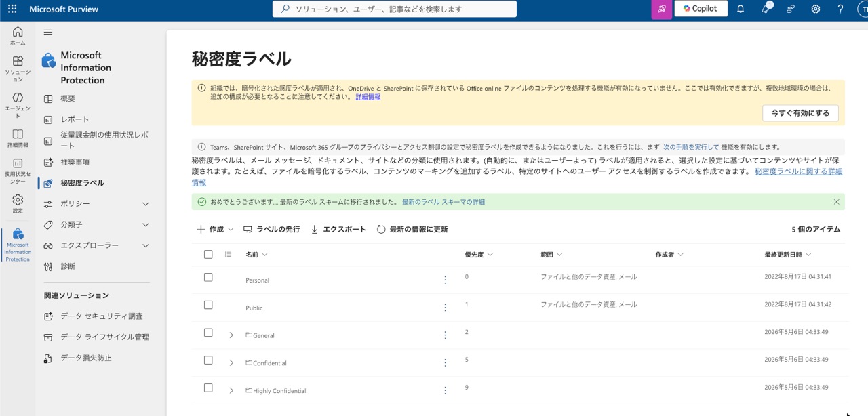
Task: Open Solutions icon in left rail
Action: [x=18, y=68]
